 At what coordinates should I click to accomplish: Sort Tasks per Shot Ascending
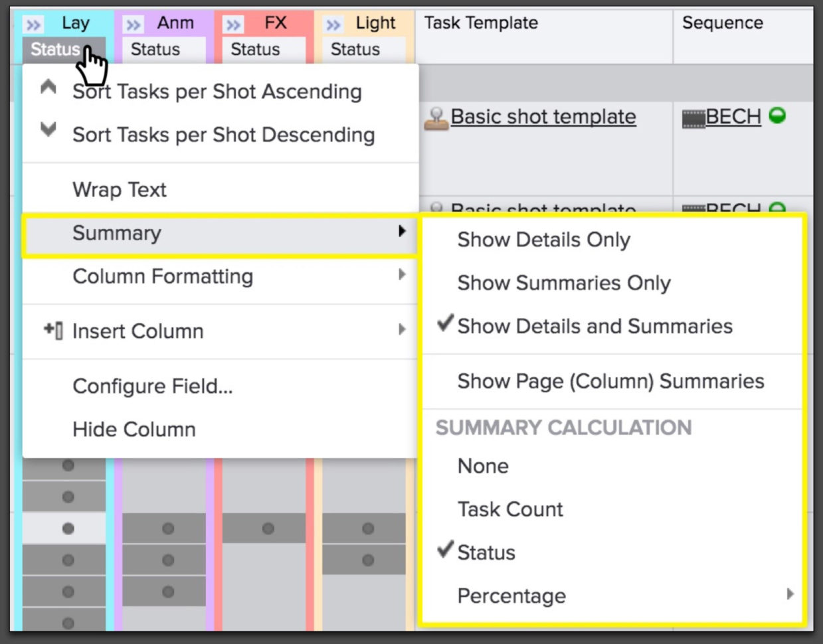coord(217,92)
